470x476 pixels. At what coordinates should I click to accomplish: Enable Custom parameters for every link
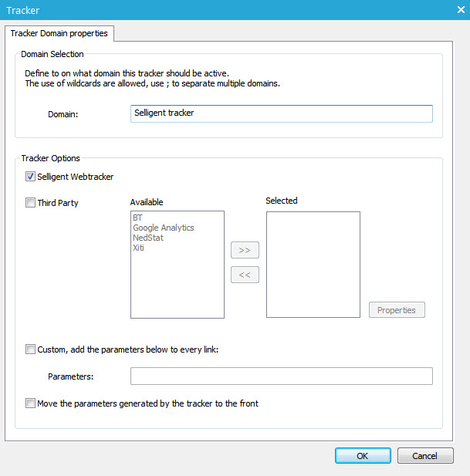pyautogui.click(x=31, y=349)
